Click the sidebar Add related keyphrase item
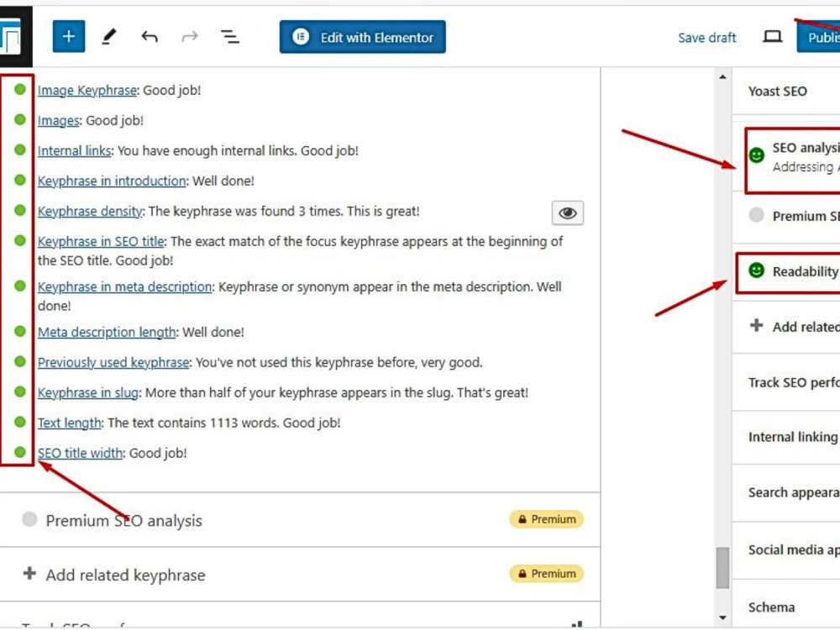The height and width of the screenshot is (630, 840). [786, 327]
